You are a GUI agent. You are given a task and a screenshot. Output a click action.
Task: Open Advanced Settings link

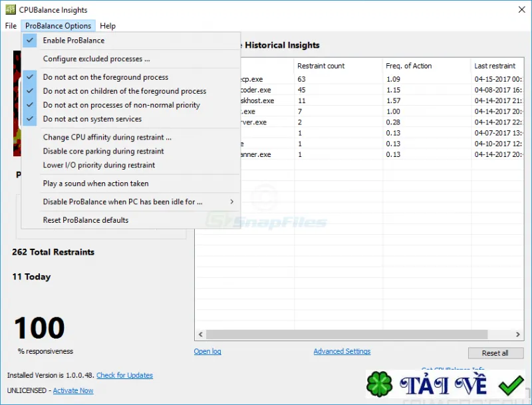342,351
